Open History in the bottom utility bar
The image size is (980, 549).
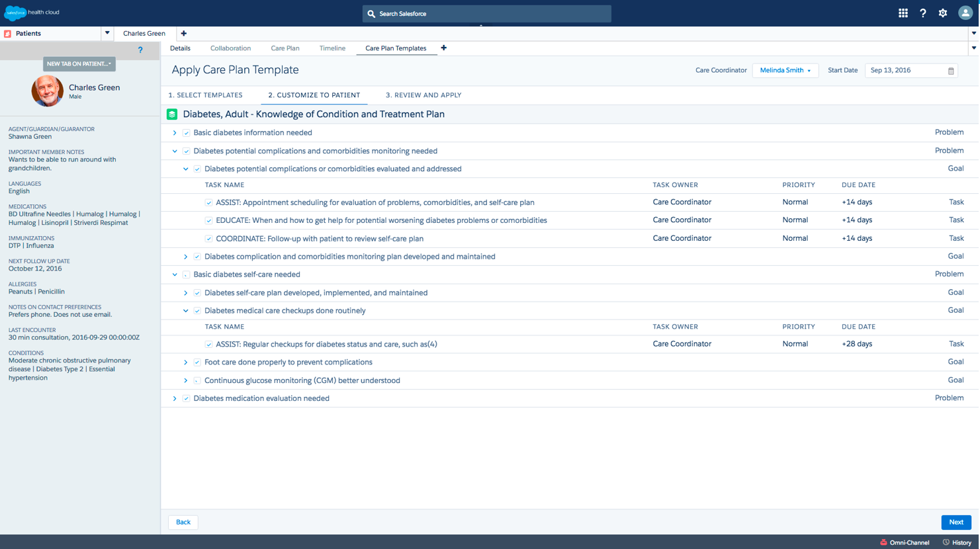coord(957,542)
